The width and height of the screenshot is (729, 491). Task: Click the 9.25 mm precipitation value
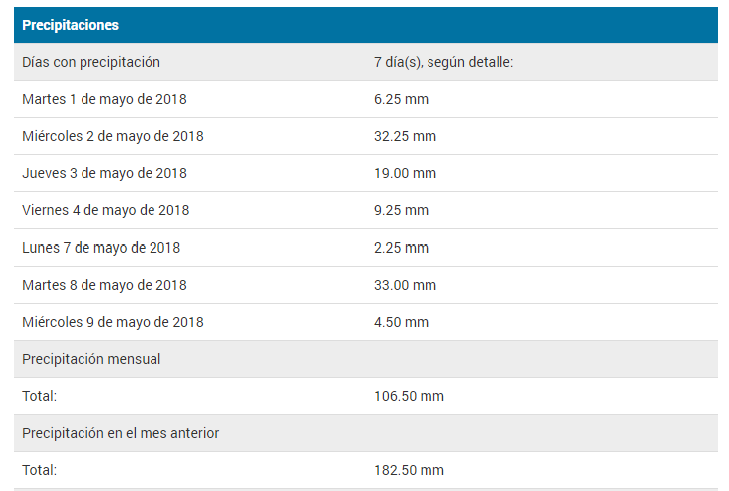click(401, 210)
